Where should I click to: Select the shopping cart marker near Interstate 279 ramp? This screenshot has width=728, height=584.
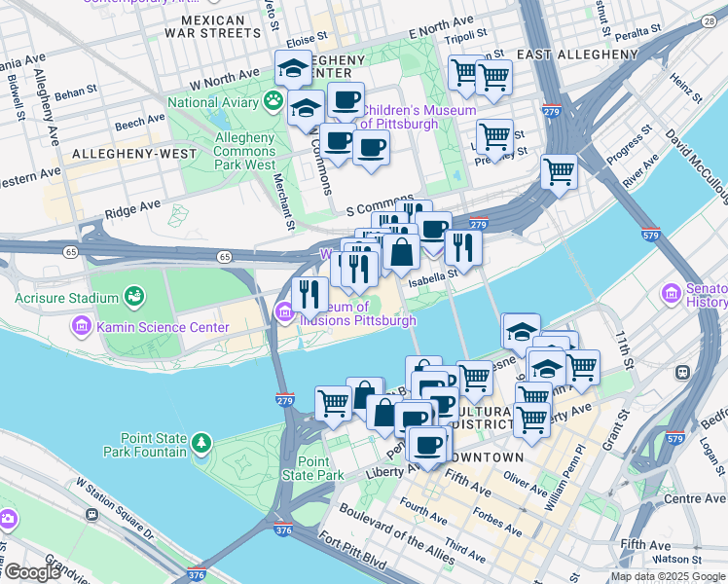pos(560,172)
